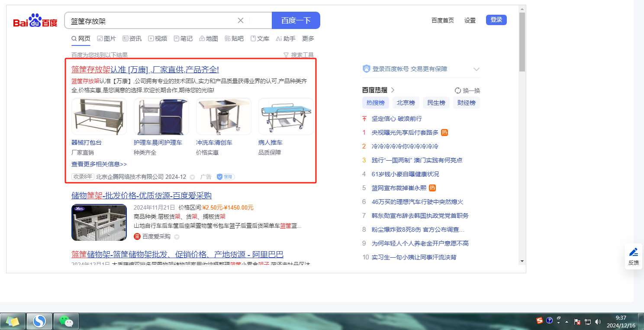Open dropdown beside 北京企腾网络技术有限公司 2024-12
Screen dimensions: 644x330
192,177
